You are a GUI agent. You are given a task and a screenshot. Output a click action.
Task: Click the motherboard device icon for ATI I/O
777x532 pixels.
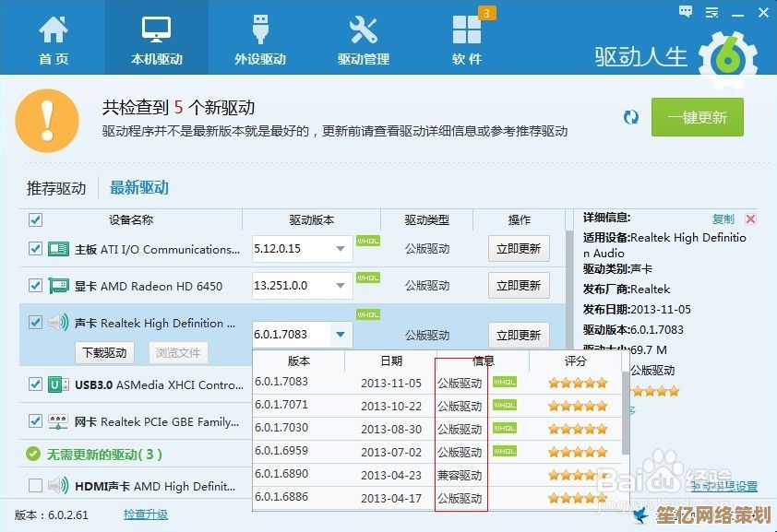tap(58, 249)
